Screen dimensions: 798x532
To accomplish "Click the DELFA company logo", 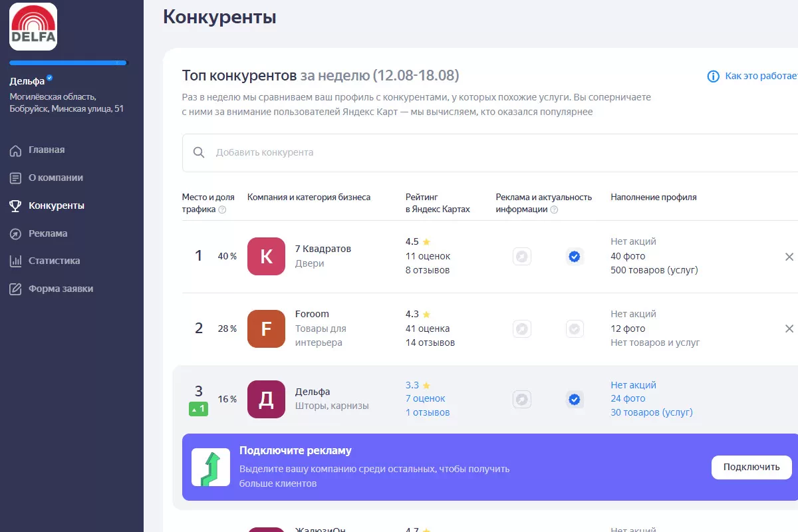I will pyautogui.click(x=33, y=27).
